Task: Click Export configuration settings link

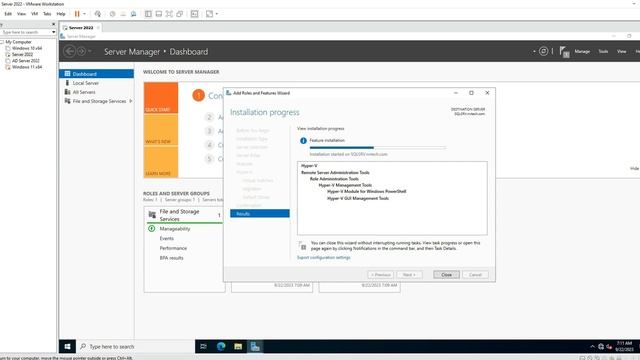Action: click(x=324, y=258)
